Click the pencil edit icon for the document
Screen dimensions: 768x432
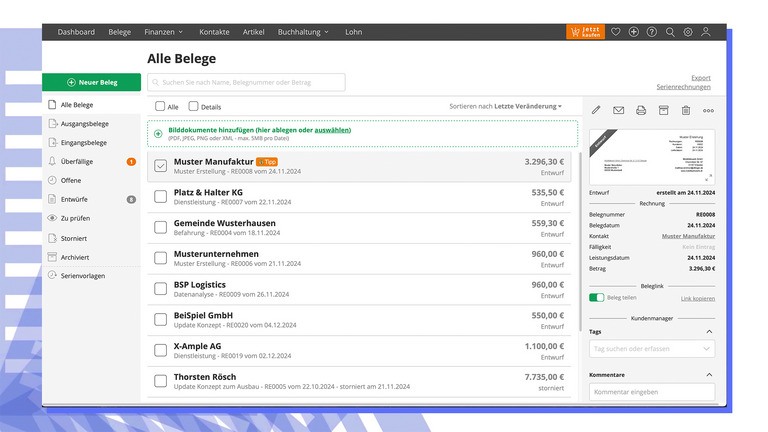pyautogui.click(x=597, y=110)
